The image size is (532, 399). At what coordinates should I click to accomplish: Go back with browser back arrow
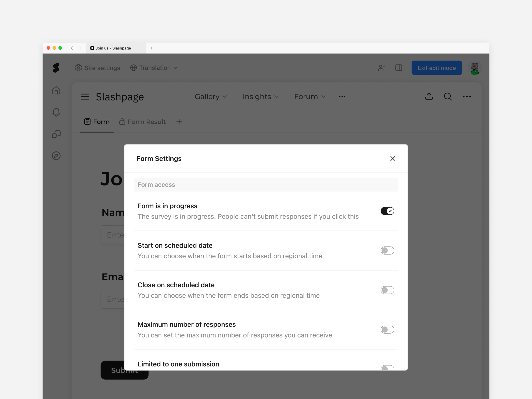click(72, 48)
